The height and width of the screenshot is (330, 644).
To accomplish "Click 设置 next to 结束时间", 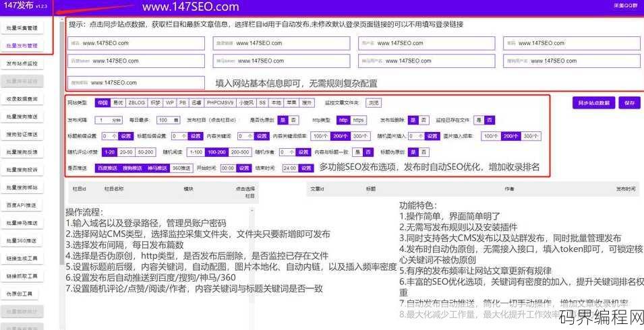I will 306,168.
